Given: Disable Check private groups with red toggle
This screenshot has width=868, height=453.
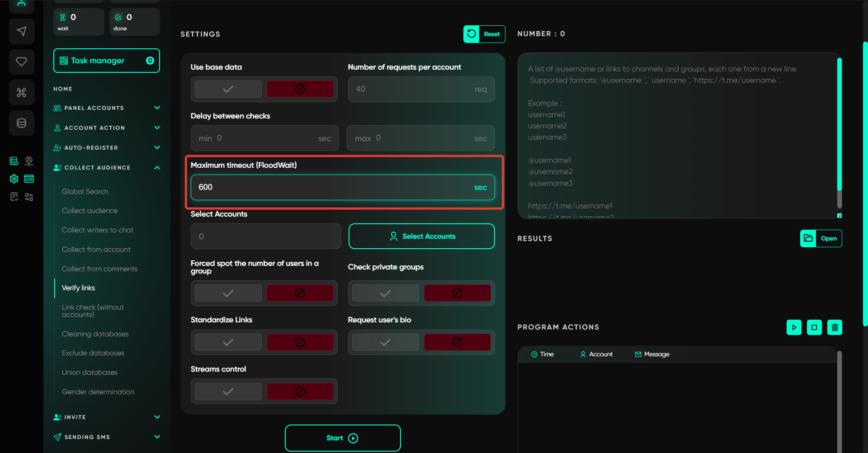Looking at the screenshot, I should [457, 293].
